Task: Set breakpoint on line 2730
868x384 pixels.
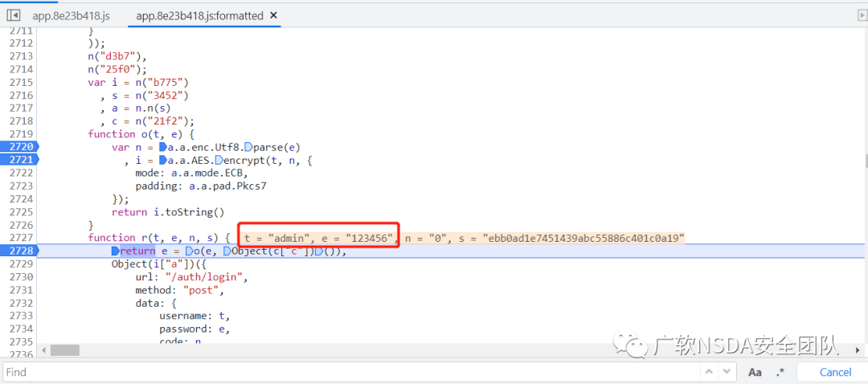Action: 21,276
